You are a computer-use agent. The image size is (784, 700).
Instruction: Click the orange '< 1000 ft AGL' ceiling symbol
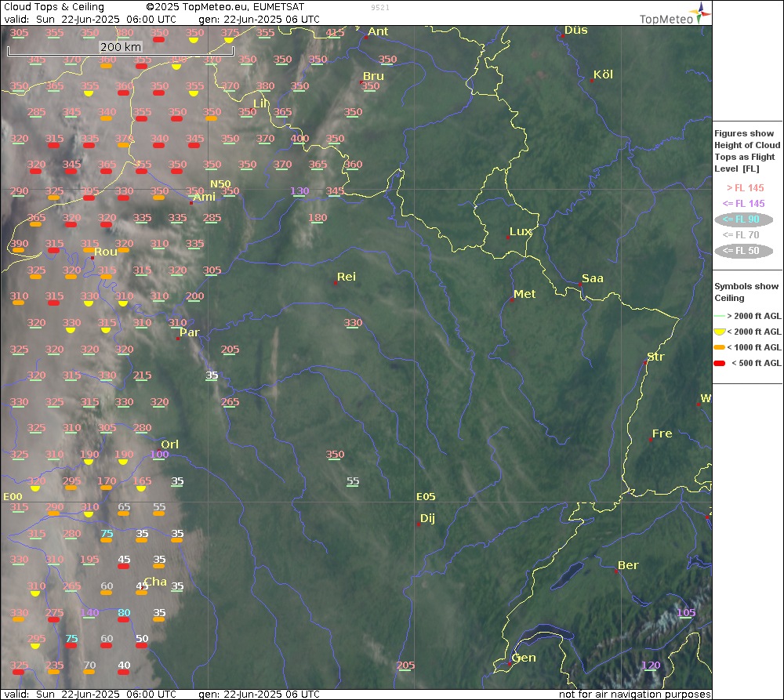pyautogui.click(x=720, y=347)
